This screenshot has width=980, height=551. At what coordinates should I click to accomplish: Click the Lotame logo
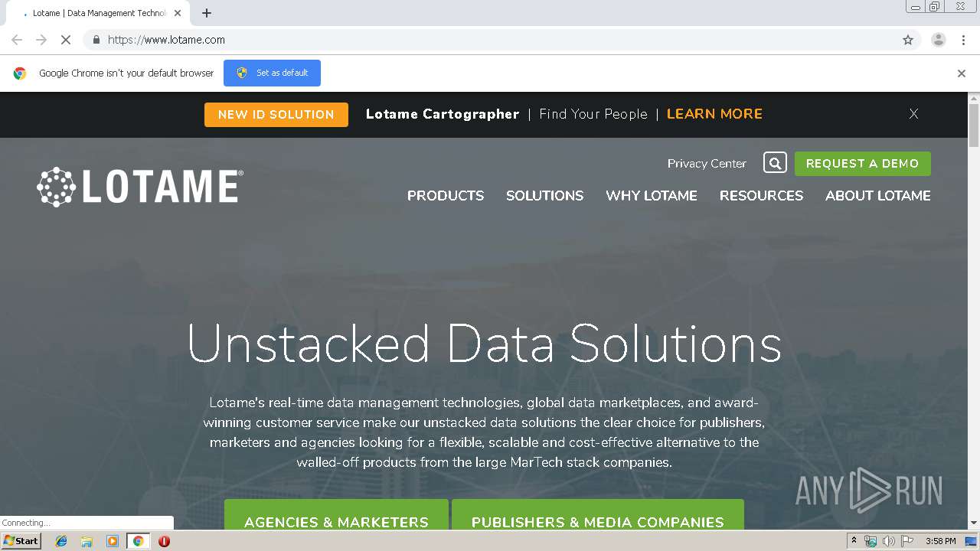tap(140, 187)
